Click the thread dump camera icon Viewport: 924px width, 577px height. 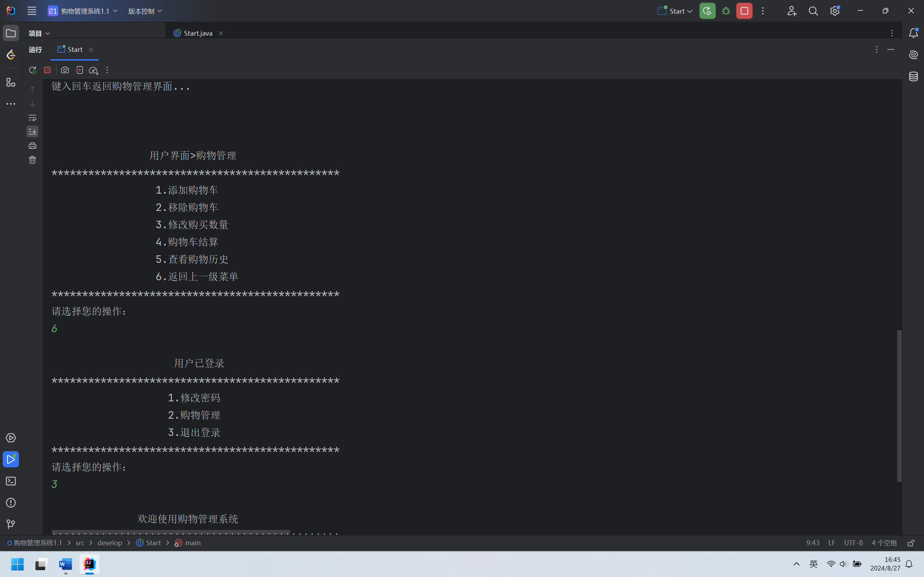65,70
